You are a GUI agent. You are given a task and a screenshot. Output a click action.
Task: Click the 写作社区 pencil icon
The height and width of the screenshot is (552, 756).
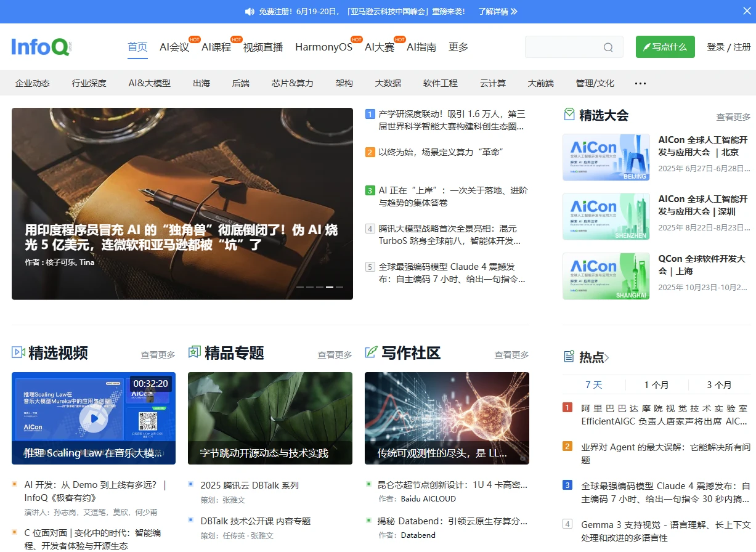click(x=371, y=352)
